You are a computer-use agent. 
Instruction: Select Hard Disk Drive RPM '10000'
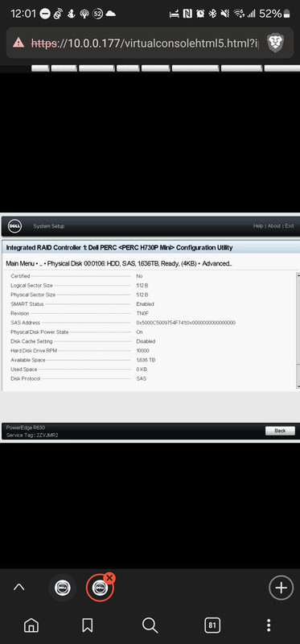coord(143,351)
